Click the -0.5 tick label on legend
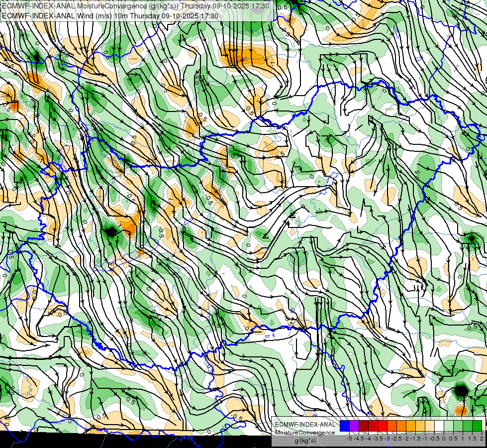The width and height of the screenshot is (487, 448). pyautogui.click(x=434, y=439)
